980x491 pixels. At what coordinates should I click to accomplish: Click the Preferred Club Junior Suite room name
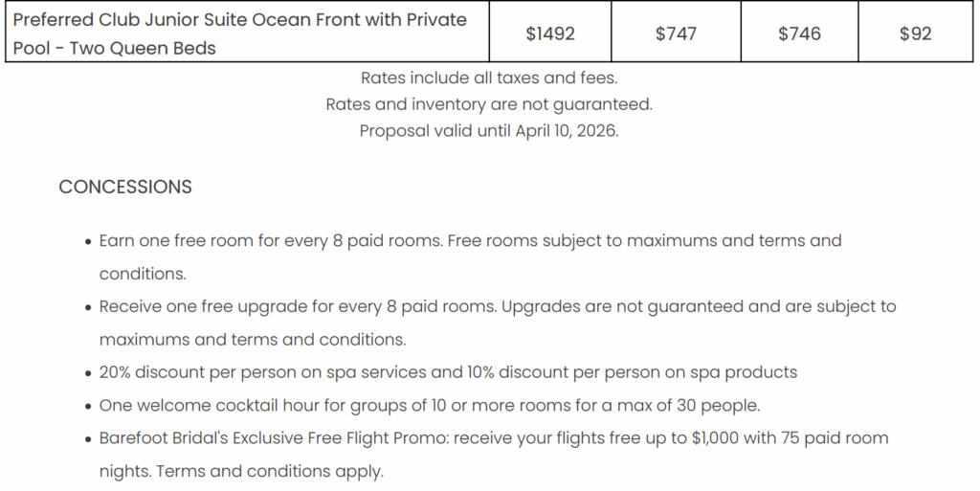click(239, 20)
